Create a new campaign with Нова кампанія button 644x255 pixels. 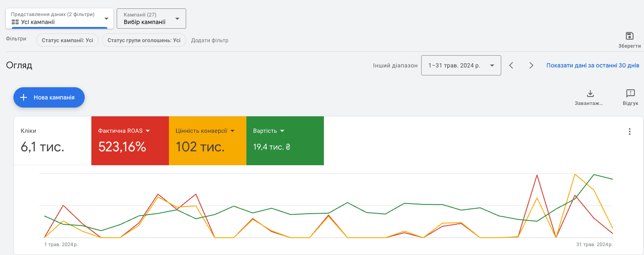[49, 97]
